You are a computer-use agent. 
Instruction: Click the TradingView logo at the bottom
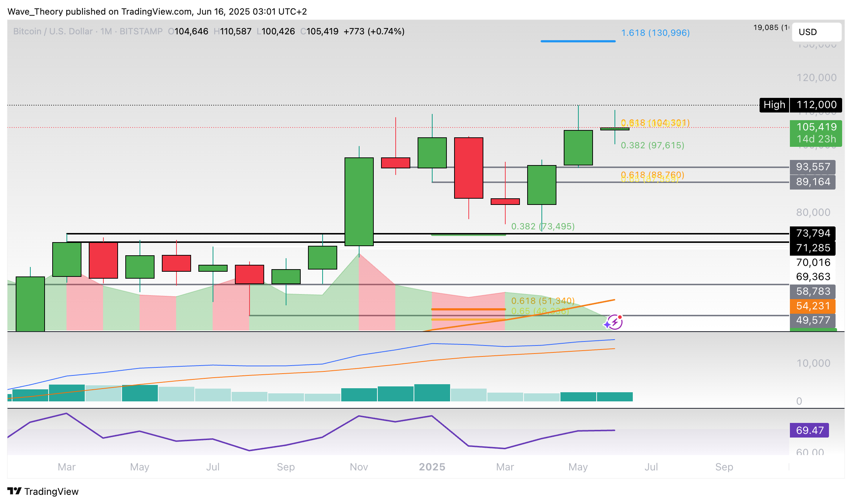(x=43, y=491)
